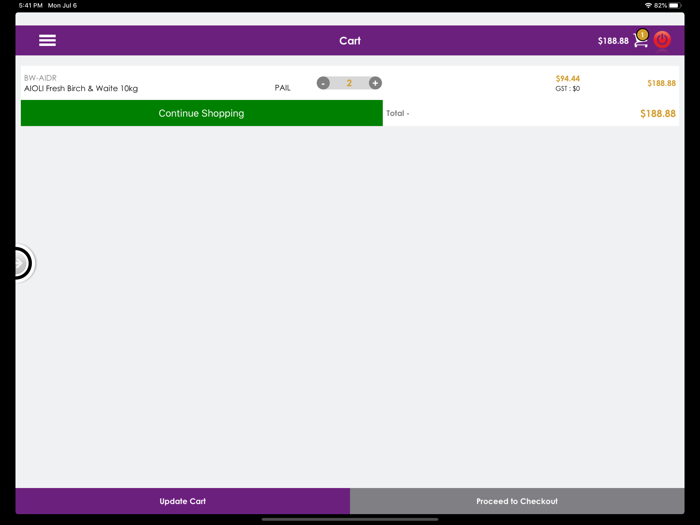Click the cart badge count 1
This screenshot has height=525, width=700.
pyautogui.click(x=642, y=34)
